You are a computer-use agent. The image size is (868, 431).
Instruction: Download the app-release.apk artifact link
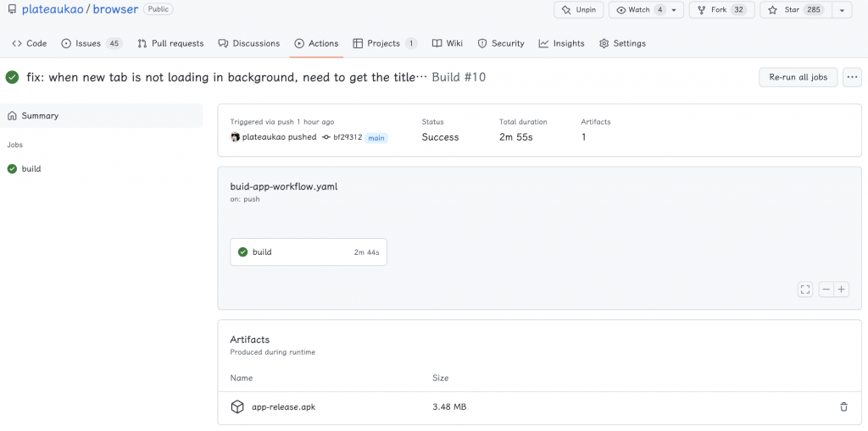tap(283, 407)
